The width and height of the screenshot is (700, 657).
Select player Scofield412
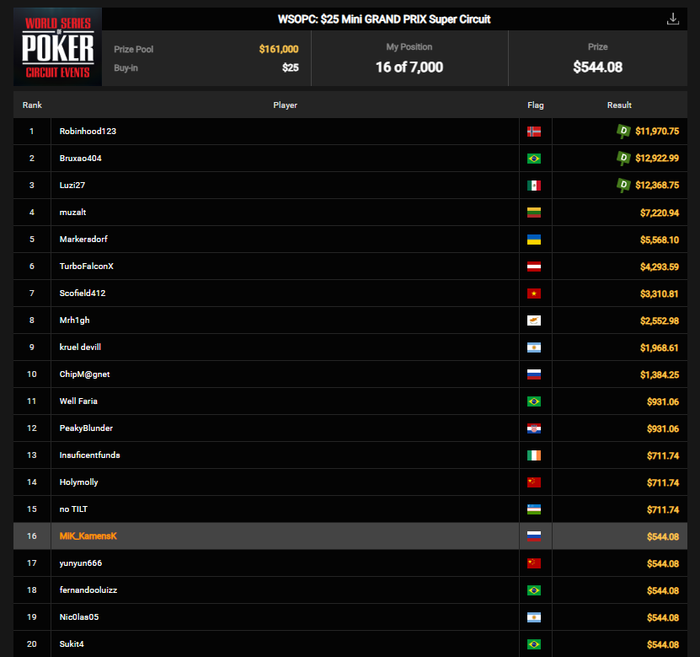point(83,293)
